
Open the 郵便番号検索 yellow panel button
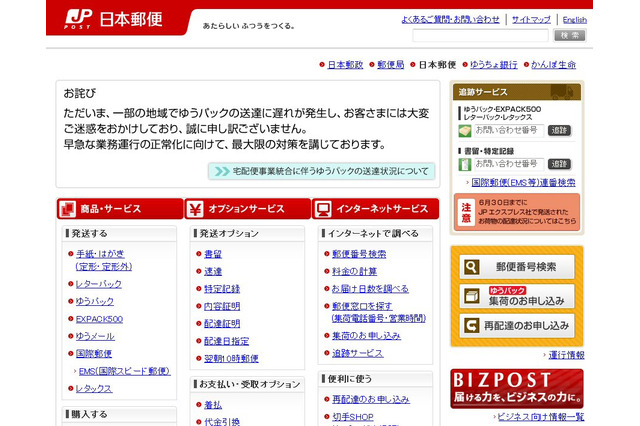point(517,267)
